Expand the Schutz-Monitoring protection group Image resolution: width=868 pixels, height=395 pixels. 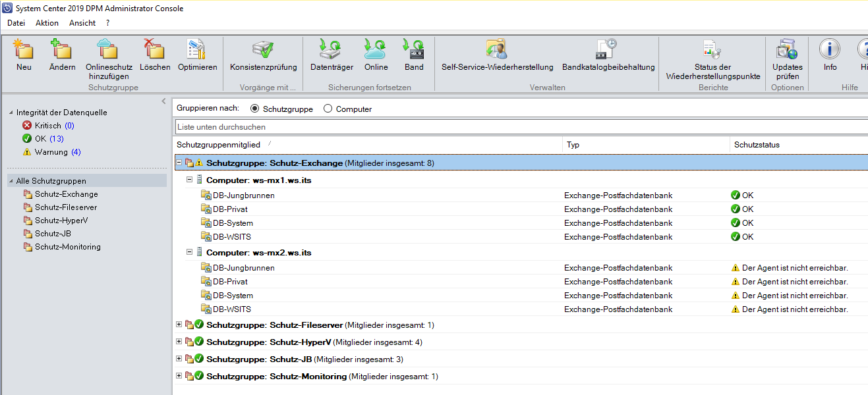(179, 375)
